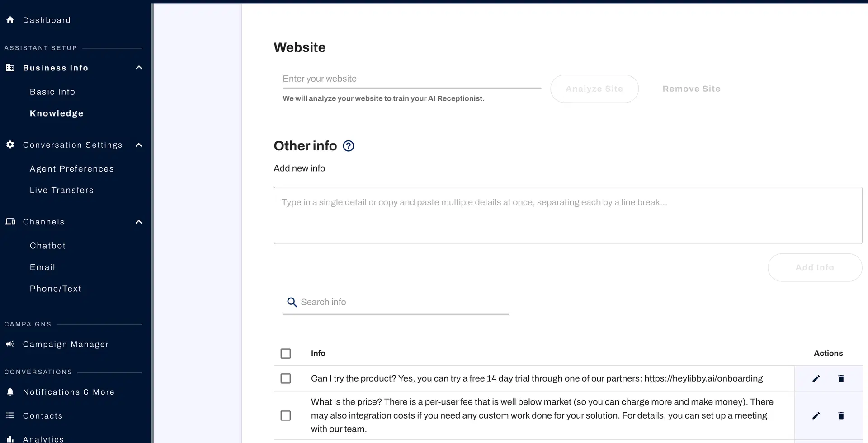868x443 pixels.
Task: Collapse the Business Info section
Action: click(x=138, y=67)
